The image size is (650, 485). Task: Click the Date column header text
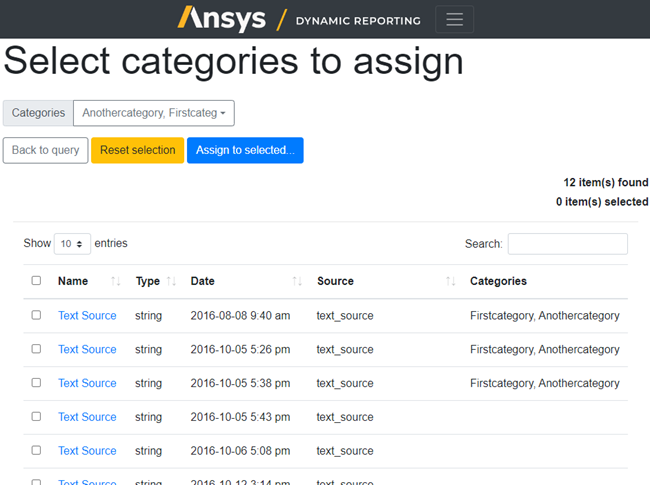click(203, 281)
